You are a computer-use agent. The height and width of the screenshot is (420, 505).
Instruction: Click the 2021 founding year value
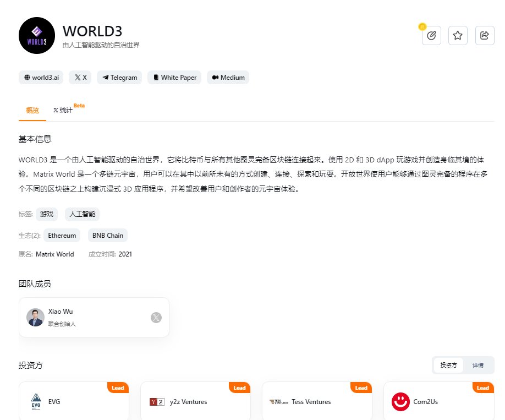(125, 254)
